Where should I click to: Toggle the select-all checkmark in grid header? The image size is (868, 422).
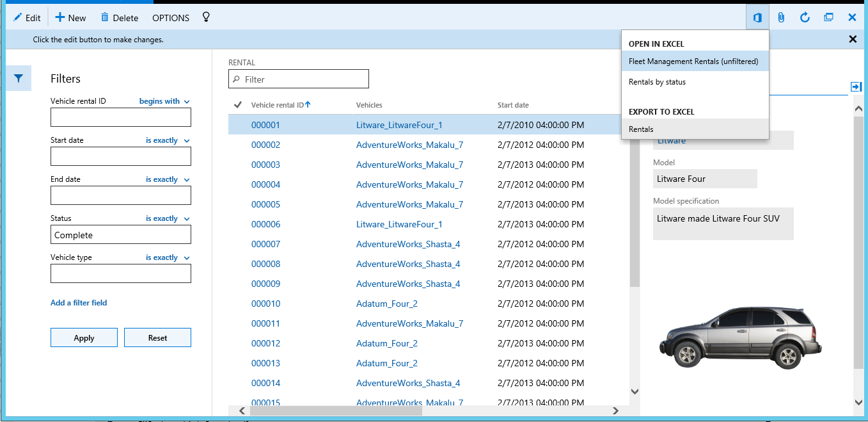(x=238, y=105)
